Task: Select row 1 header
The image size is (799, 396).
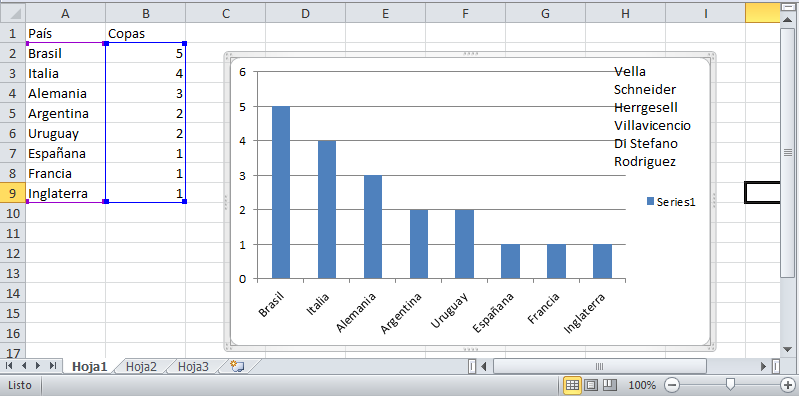Action: coord(13,34)
